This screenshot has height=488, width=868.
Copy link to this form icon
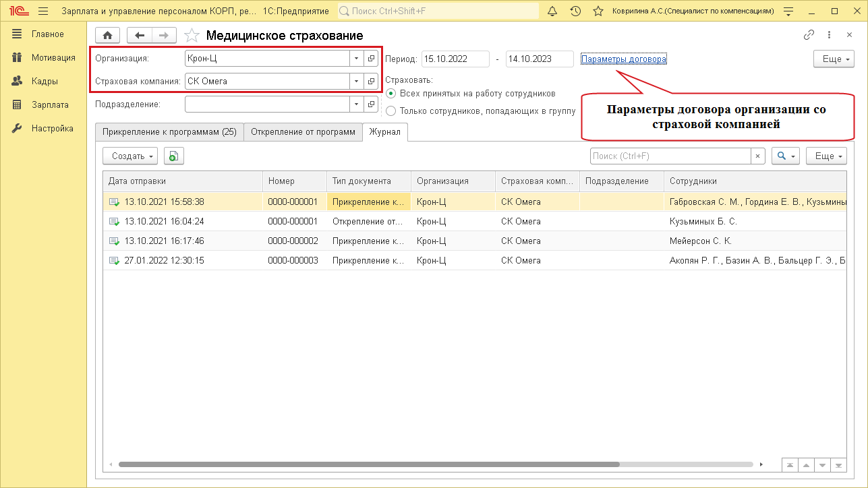tap(809, 35)
